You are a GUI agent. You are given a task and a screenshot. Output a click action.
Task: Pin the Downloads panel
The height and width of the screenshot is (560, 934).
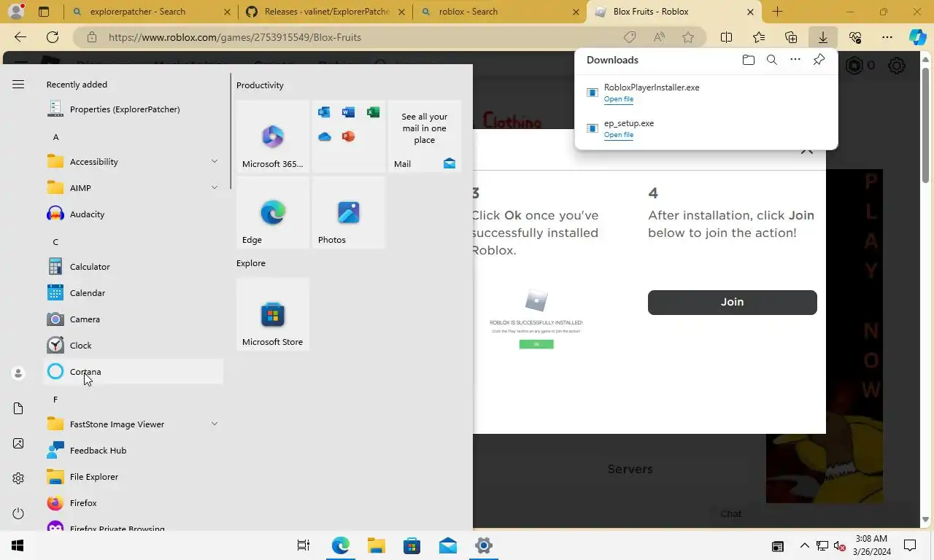tap(819, 60)
